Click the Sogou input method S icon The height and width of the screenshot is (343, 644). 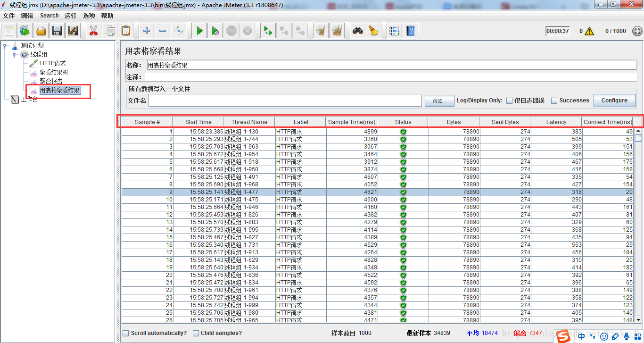point(562,336)
